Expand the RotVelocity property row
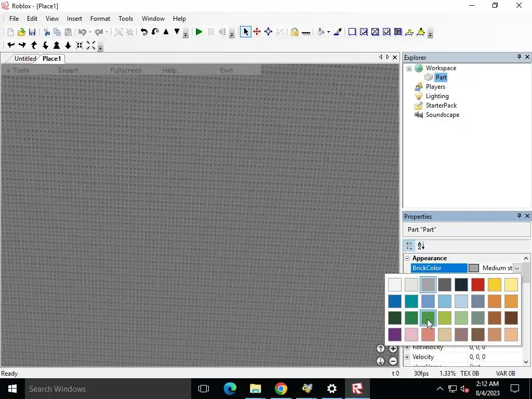The height and width of the screenshot is (399, 532). pyautogui.click(x=407, y=348)
